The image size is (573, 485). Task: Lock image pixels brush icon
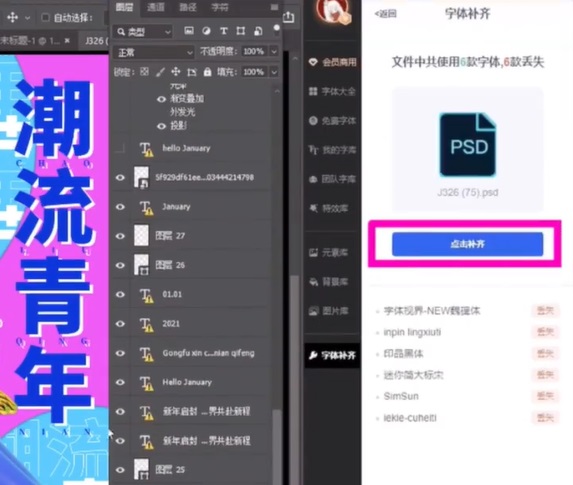160,72
